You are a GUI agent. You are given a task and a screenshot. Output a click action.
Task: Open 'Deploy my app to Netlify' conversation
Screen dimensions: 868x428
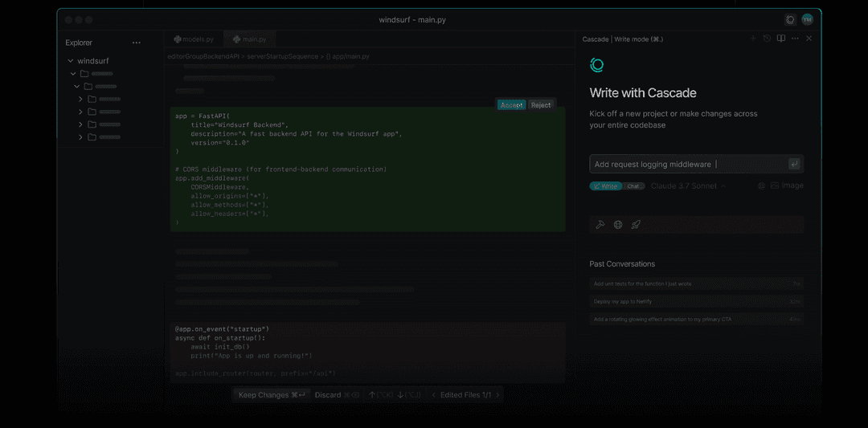pos(696,301)
